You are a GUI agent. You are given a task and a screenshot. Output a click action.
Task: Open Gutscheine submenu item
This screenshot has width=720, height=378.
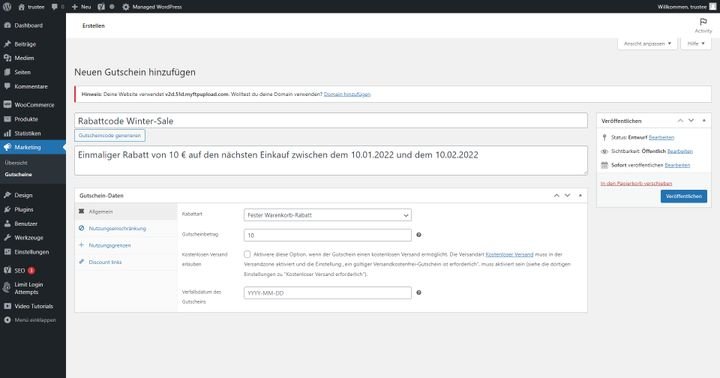18,175
